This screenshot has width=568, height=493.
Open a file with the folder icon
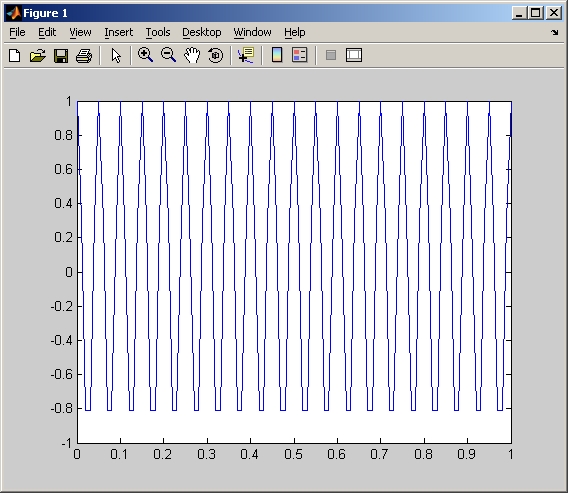point(38,56)
